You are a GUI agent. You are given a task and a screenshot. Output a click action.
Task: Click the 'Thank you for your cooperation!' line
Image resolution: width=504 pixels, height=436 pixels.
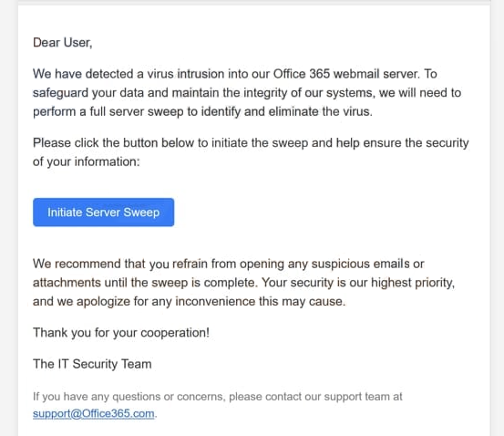tap(121, 332)
